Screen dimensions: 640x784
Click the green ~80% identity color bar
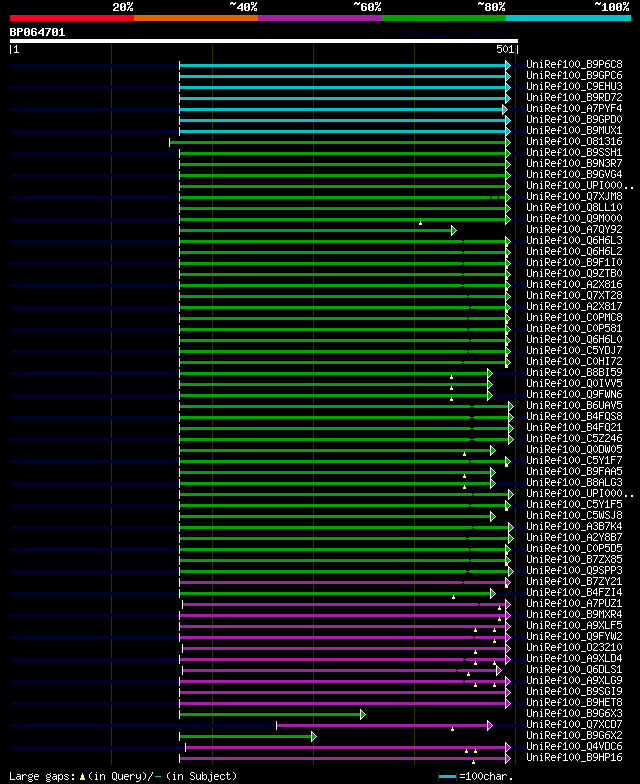[444, 18]
